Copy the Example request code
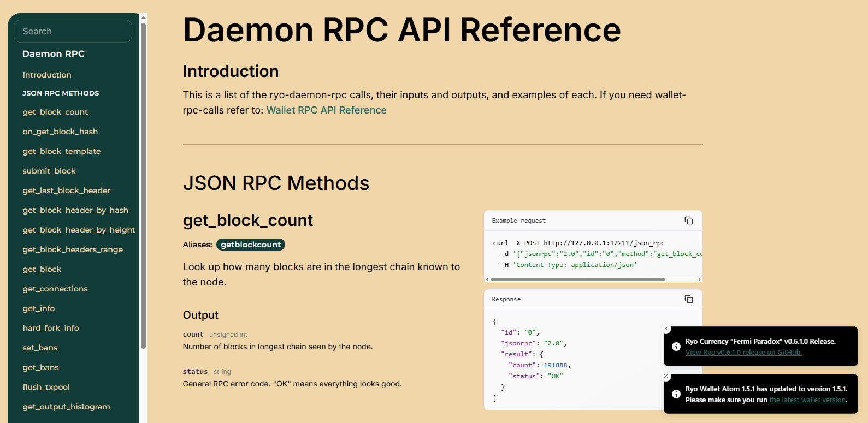 [x=688, y=221]
